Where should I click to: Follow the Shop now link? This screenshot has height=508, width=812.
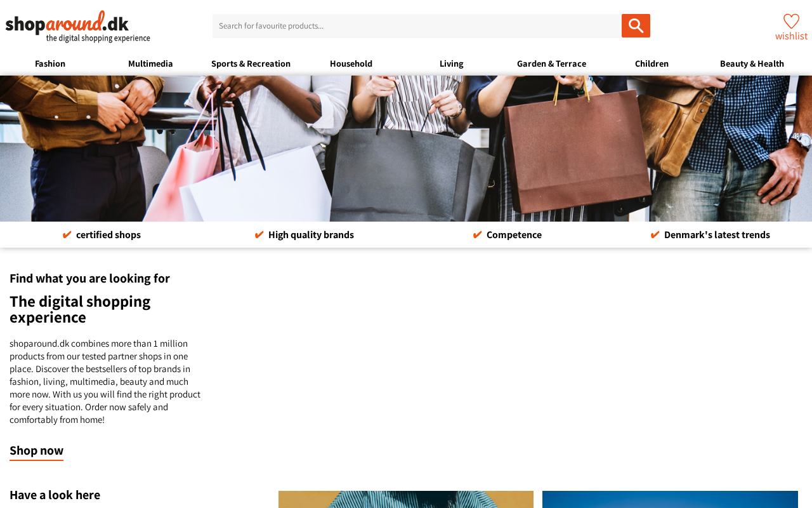point(36,451)
